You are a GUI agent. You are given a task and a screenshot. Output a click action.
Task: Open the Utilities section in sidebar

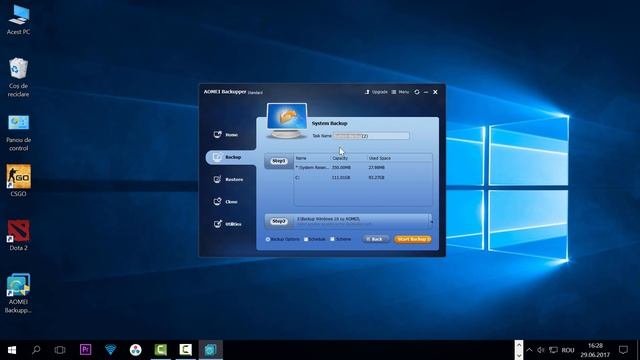(227, 224)
